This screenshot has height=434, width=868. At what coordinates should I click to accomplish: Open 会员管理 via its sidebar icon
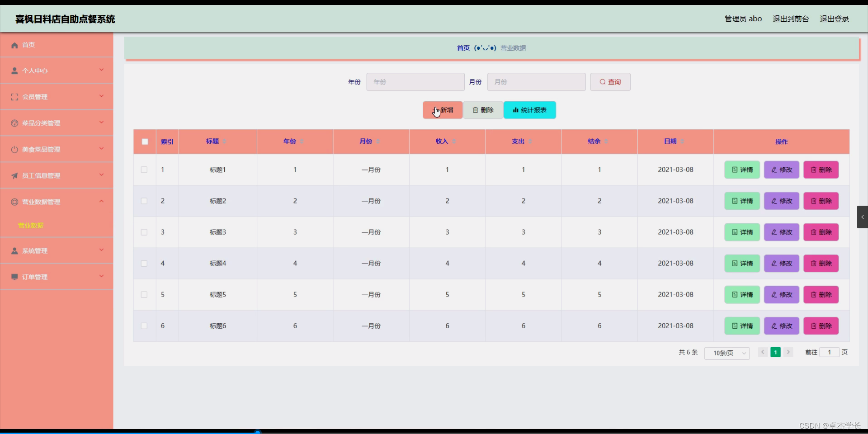14,96
